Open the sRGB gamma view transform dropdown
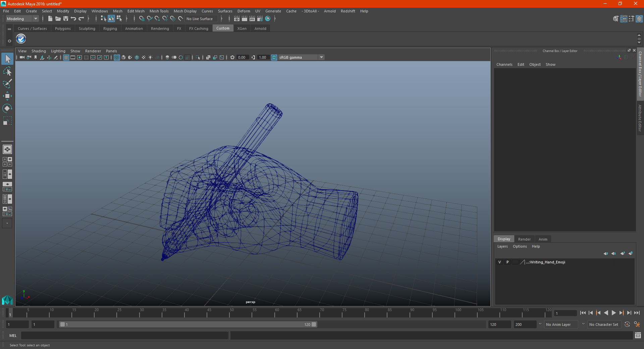Viewport: 644px width, 349px height. click(301, 57)
